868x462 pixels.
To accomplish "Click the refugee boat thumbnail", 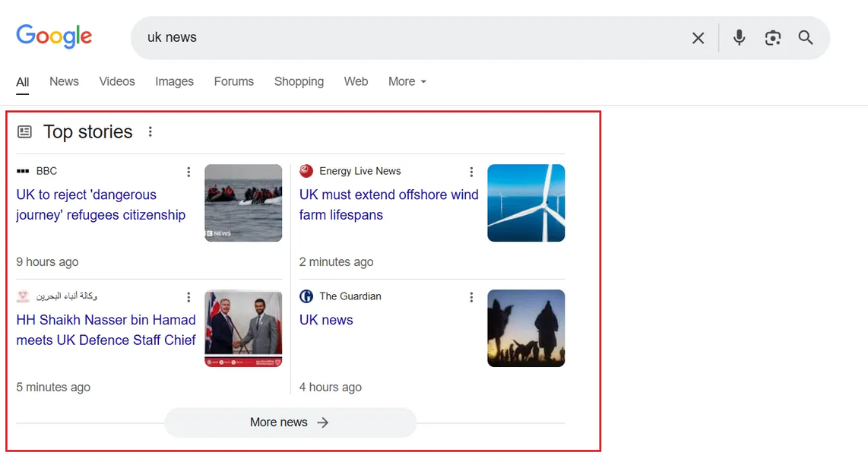I will coord(243,203).
